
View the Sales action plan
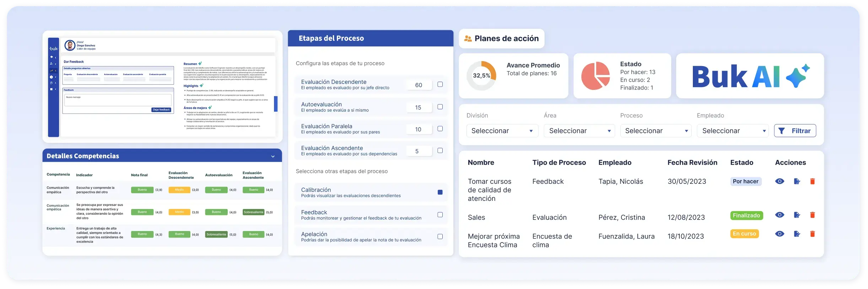pyautogui.click(x=780, y=215)
